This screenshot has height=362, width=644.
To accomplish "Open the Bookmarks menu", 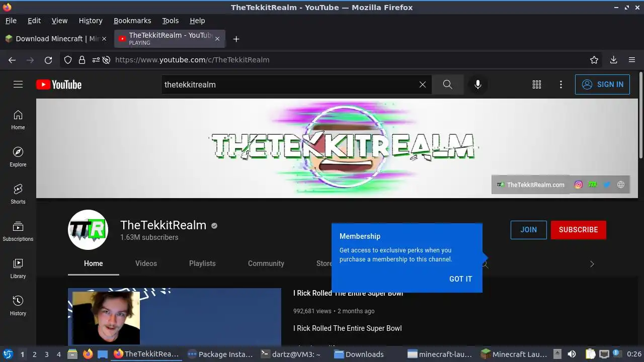I will 132,21.
